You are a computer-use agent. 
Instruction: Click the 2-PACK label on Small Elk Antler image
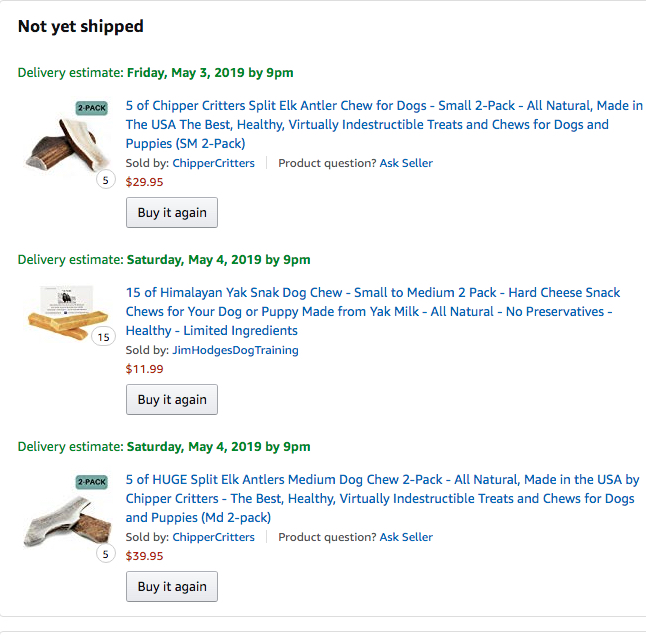click(x=92, y=108)
